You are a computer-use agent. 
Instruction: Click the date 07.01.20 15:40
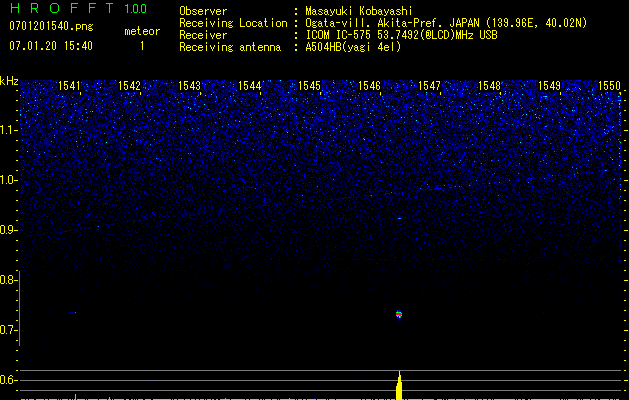(50, 46)
